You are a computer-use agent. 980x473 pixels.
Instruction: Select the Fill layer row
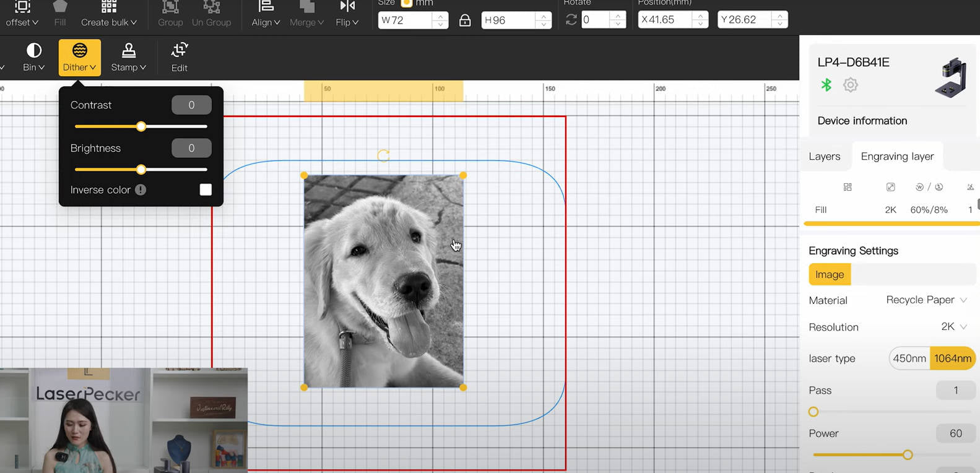tap(891, 210)
